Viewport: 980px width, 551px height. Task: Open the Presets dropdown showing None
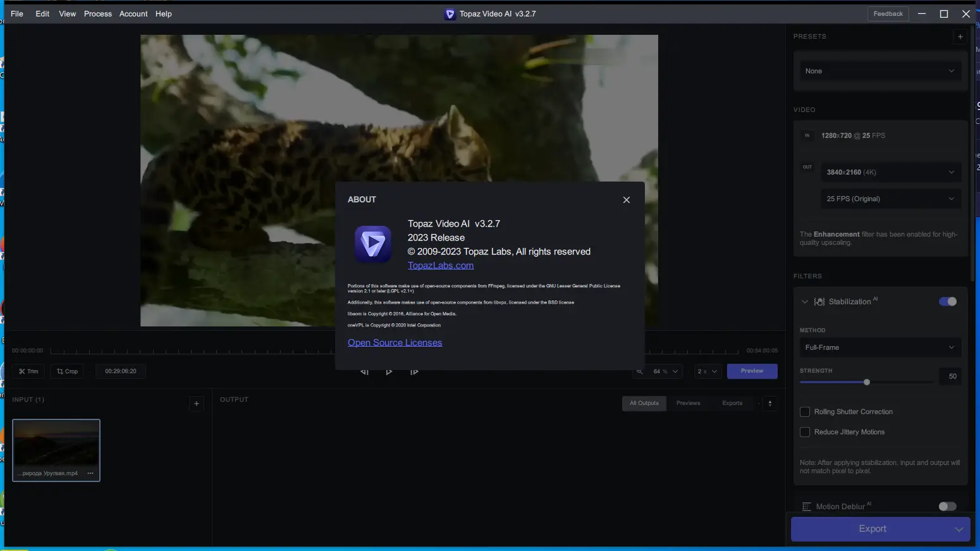coord(880,71)
